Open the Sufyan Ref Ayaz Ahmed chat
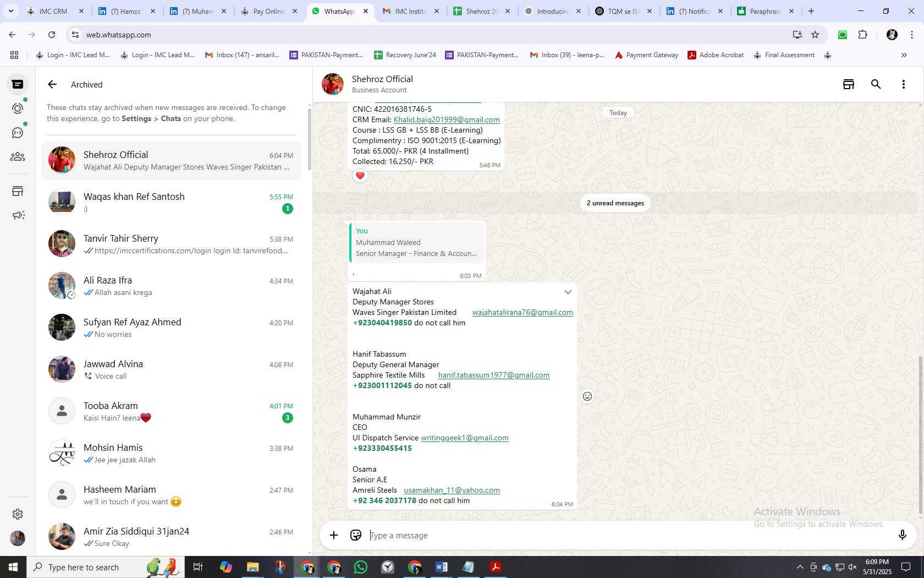 pos(171,328)
